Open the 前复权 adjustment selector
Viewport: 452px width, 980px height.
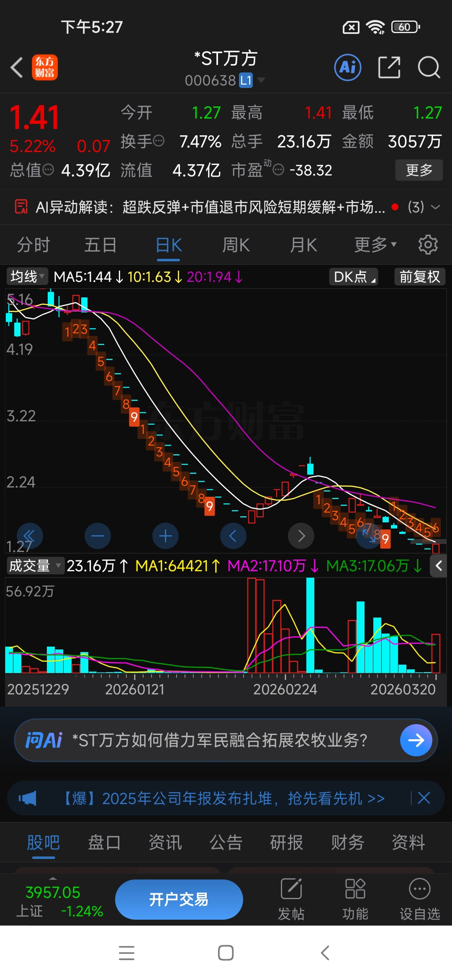[x=420, y=277]
